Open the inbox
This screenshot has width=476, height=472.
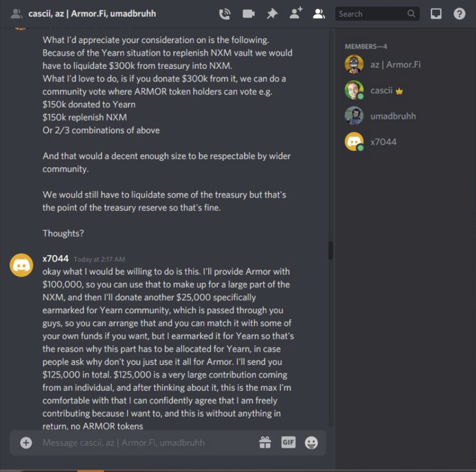pyautogui.click(x=436, y=14)
